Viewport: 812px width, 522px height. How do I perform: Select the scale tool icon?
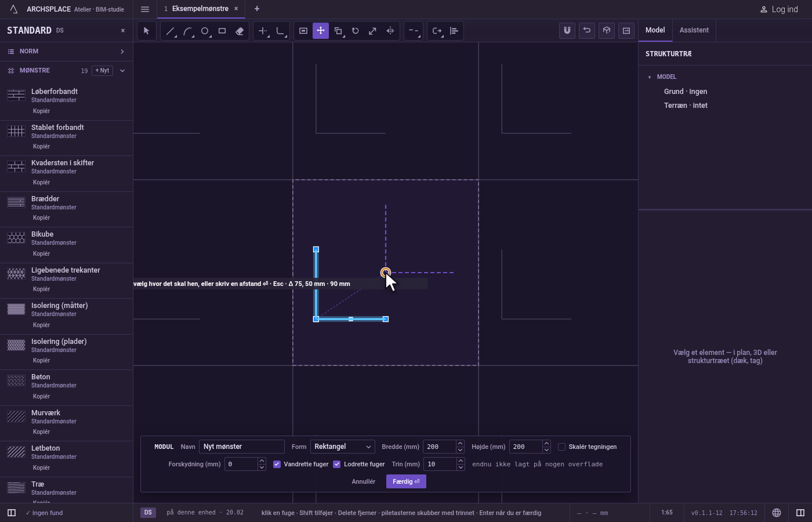click(373, 31)
